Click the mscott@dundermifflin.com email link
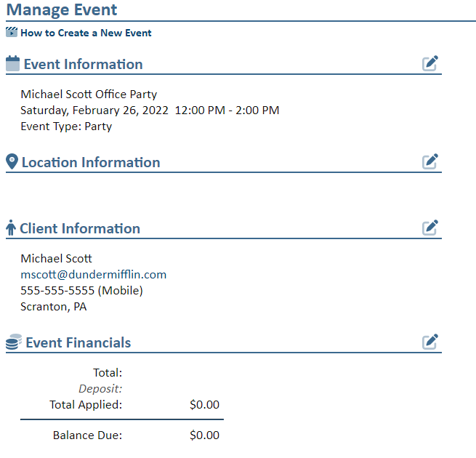476x458 pixels. click(x=94, y=275)
